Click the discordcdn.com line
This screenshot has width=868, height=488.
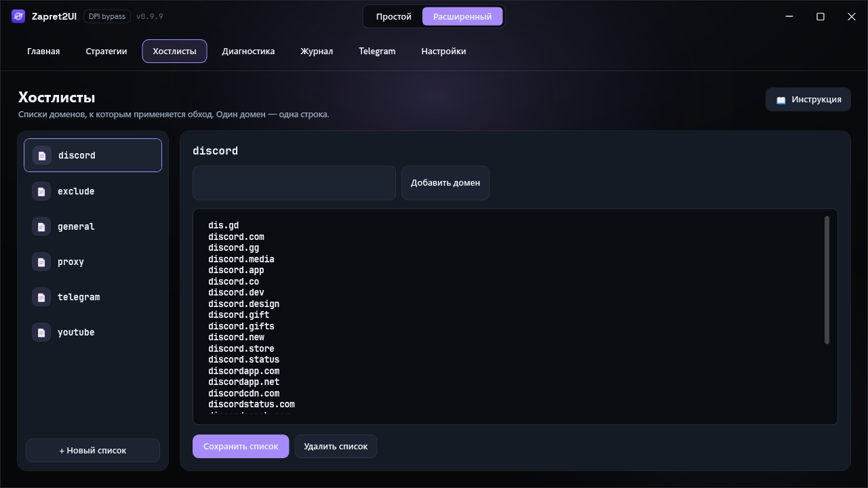(x=244, y=393)
